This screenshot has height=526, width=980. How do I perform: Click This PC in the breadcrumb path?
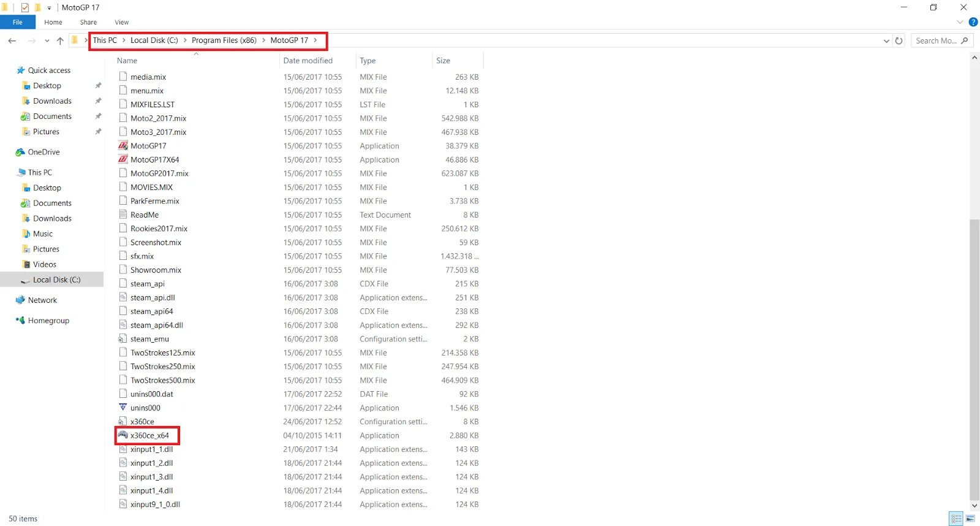tap(105, 40)
